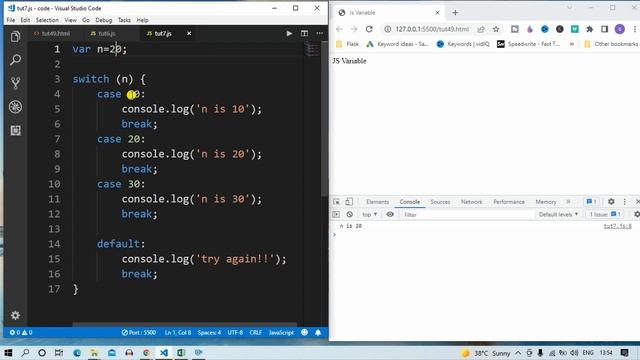Open the Selection menu
The width and height of the screenshot is (640, 360).
[47, 20]
